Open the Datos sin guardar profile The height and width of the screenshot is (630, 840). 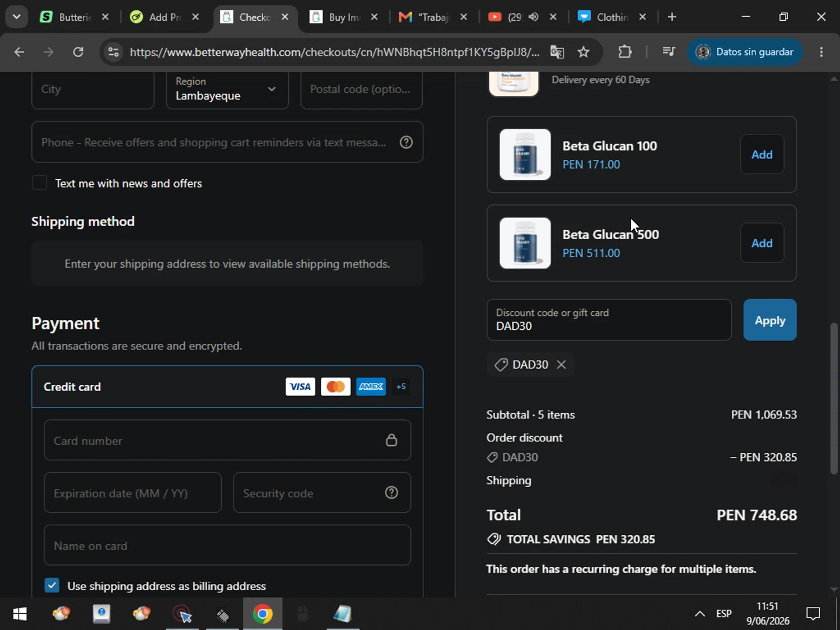click(x=745, y=52)
